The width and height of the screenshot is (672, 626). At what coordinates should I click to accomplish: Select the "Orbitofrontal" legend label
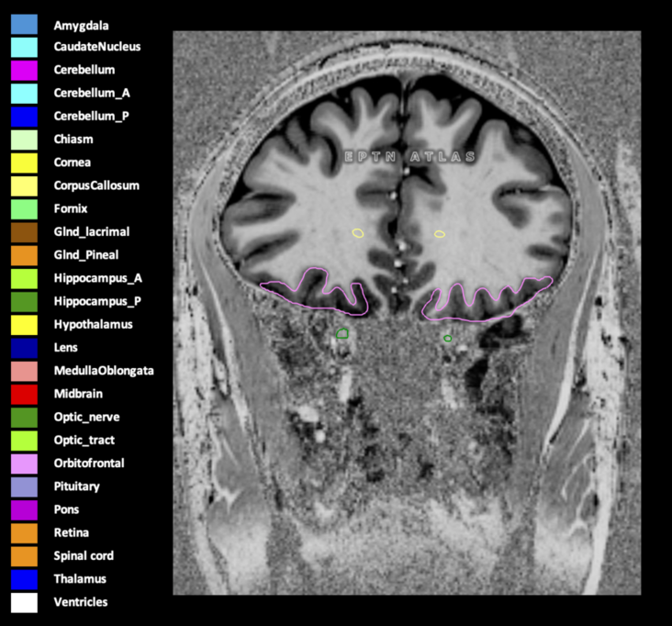89,464
